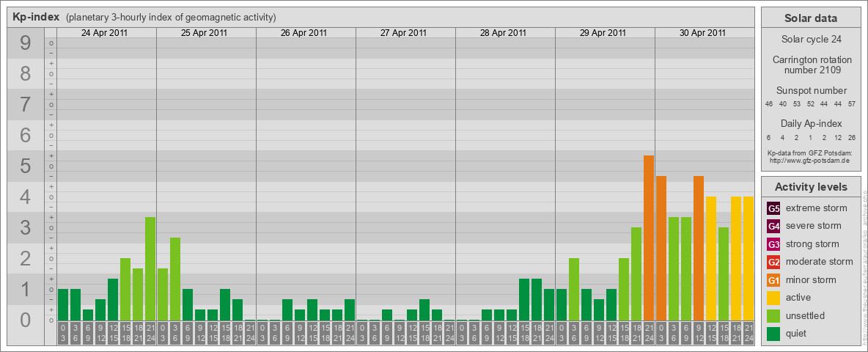Click the Carrington rotation number 2109 text
The height and width of the screenshot is (352, 868).
point(811,65)
